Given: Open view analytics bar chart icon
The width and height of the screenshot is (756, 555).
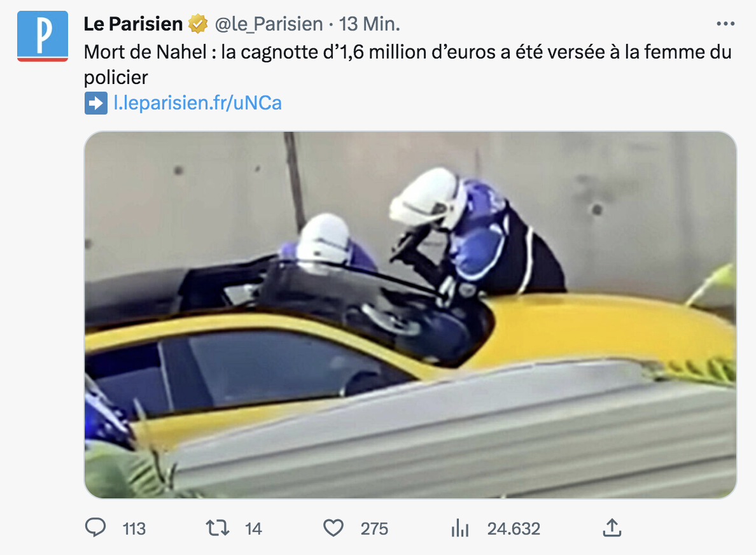Looking at the screenshot, I should tap(460, 528).
